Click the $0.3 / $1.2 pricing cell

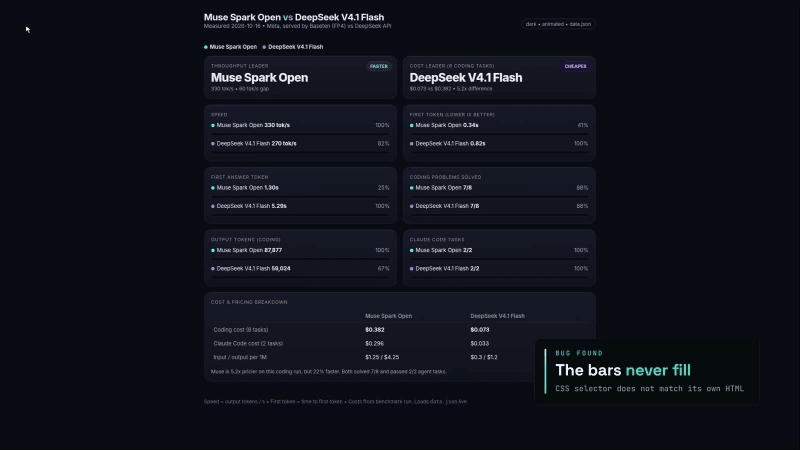(x=484, y=357)
